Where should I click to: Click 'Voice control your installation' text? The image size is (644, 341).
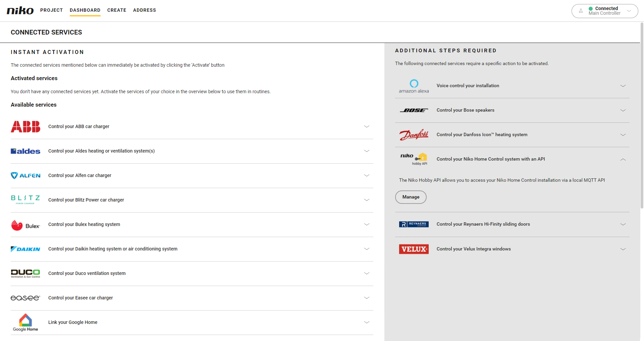point(468,86)
